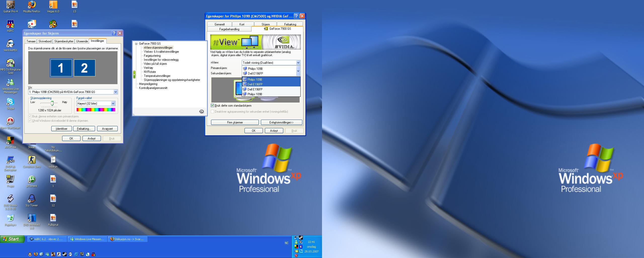Viewport: 644px width, 258px height.
Task: Select the MP3 To Ringtone Gold icon
Action: click(x=10, y=67)
